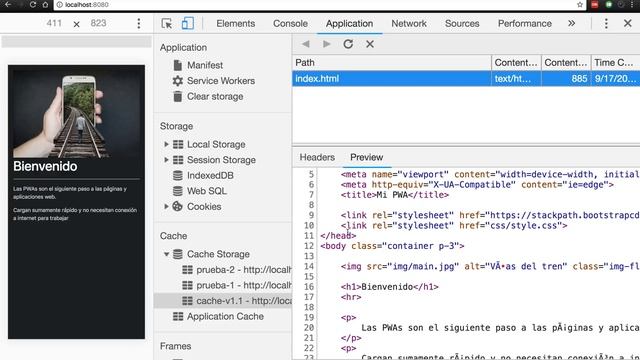640x360 pixels.
Task: Click the device width field 411
Action: (x=54, y=23)
